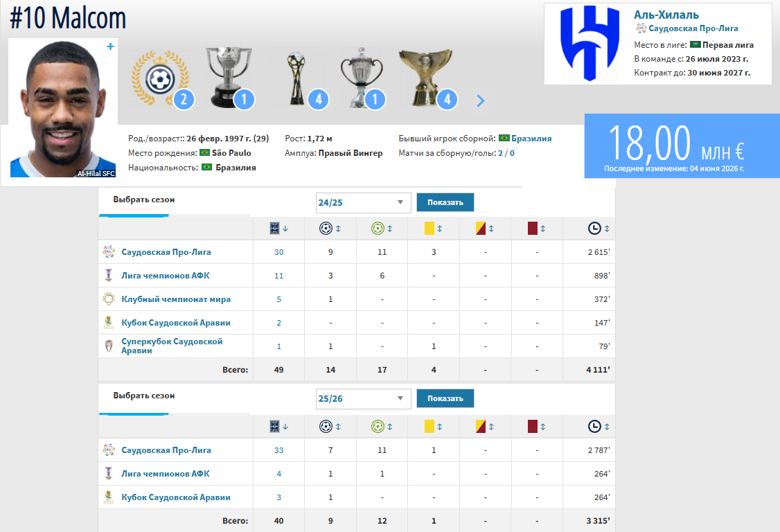The width and height of the screenshot is (780, 532).
Task: Click Saudi Pro League logo in 24/25 table
Action: [x=109, y=252]
